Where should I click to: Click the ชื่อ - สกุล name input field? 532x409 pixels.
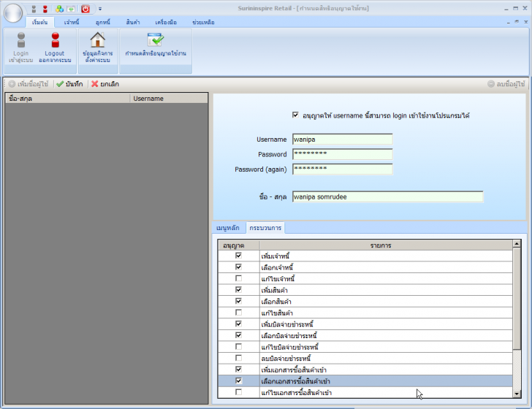(388, 196)
